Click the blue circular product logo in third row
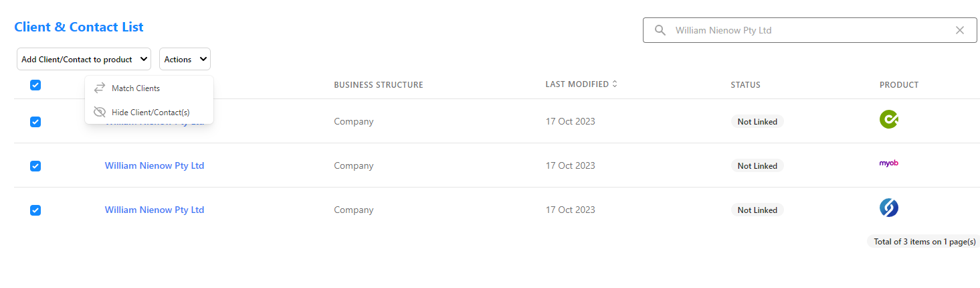The height and width of the screenshot is (288, 980). click(888, 208)
